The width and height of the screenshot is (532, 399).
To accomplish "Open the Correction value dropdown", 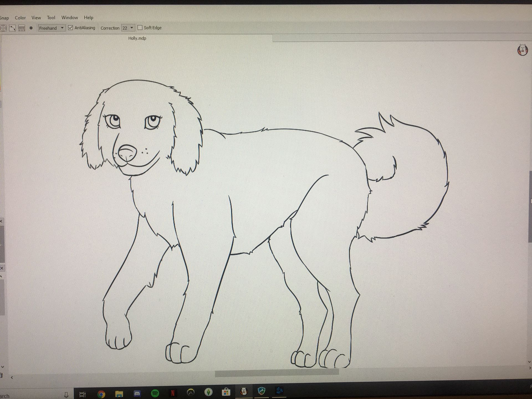I will click(128, 28).
